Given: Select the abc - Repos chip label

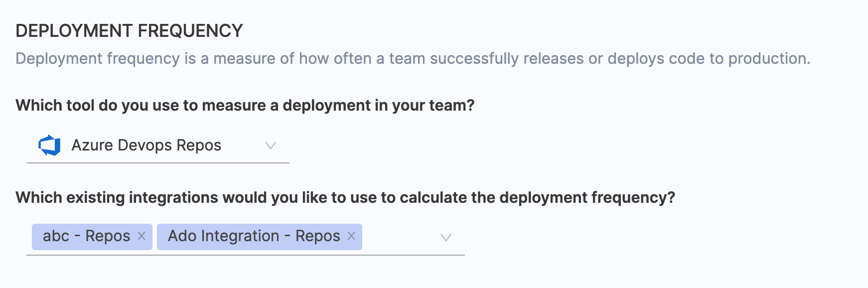Looking at the screenshot, I should [x=86, y=236].
